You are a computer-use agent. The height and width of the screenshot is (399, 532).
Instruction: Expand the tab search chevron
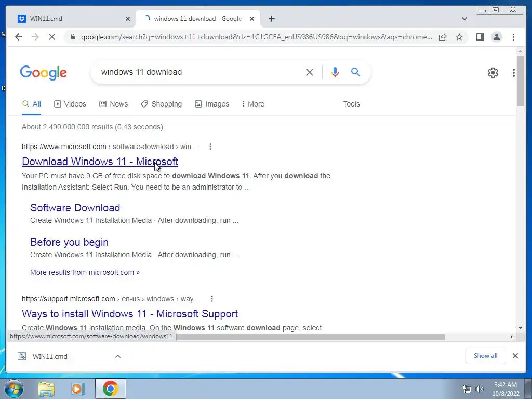tap(464, 19)
